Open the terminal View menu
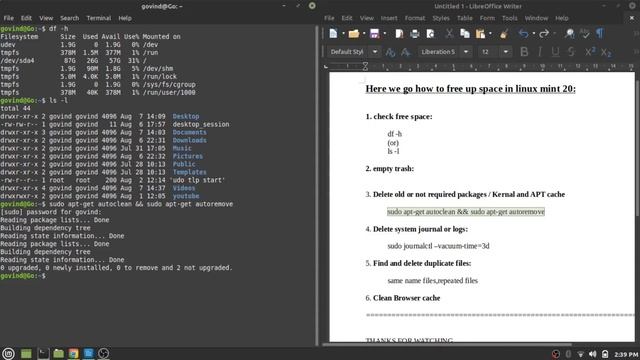This screenshot has height=360, width=640. click(x=46, y=18)
